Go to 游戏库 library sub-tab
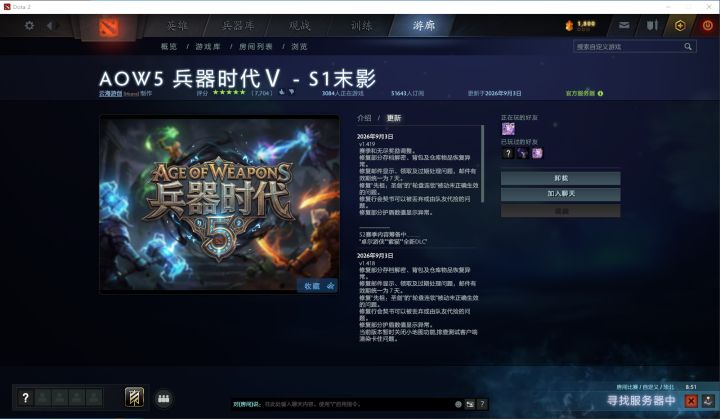720x419 pixels. pos(208,46)
